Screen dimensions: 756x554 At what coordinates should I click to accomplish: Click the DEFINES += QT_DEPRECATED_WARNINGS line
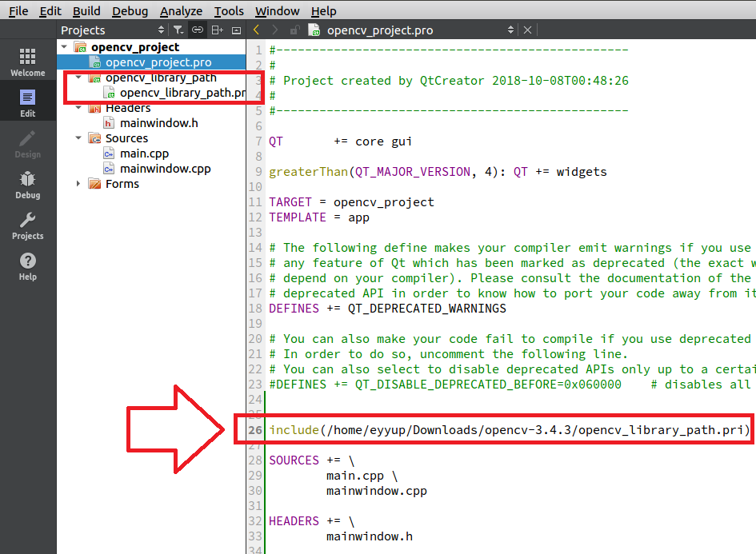388,309
